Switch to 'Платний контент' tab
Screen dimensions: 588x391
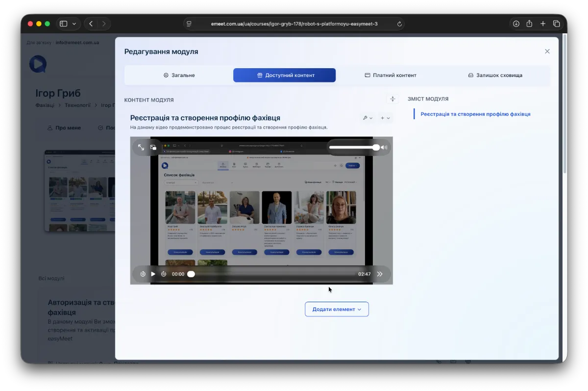click(390, 75)
